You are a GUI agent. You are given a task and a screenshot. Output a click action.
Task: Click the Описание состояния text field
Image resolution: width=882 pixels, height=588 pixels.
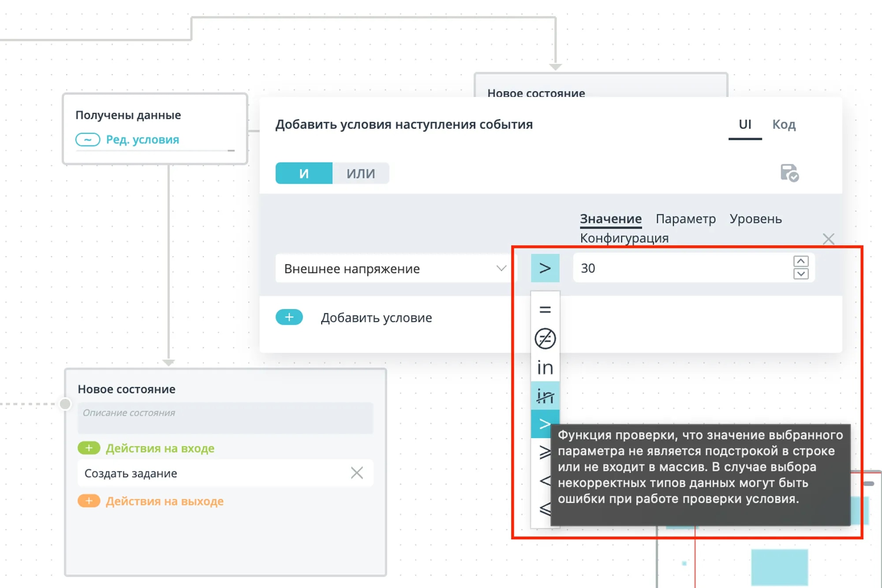pyautogui.click(x=225, y=417)
